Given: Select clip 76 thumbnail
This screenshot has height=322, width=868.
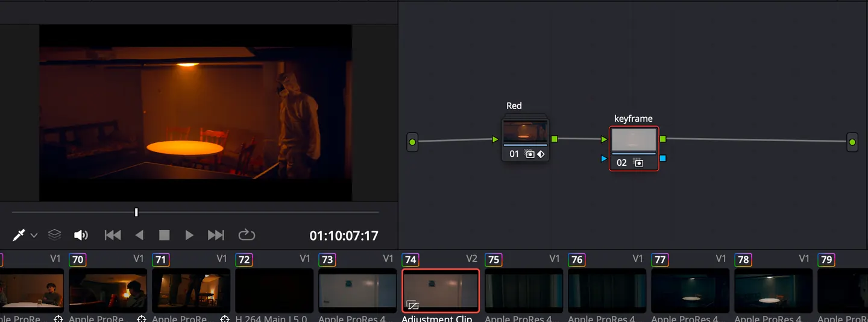Looking at the screenshot, I should [607, 291].
